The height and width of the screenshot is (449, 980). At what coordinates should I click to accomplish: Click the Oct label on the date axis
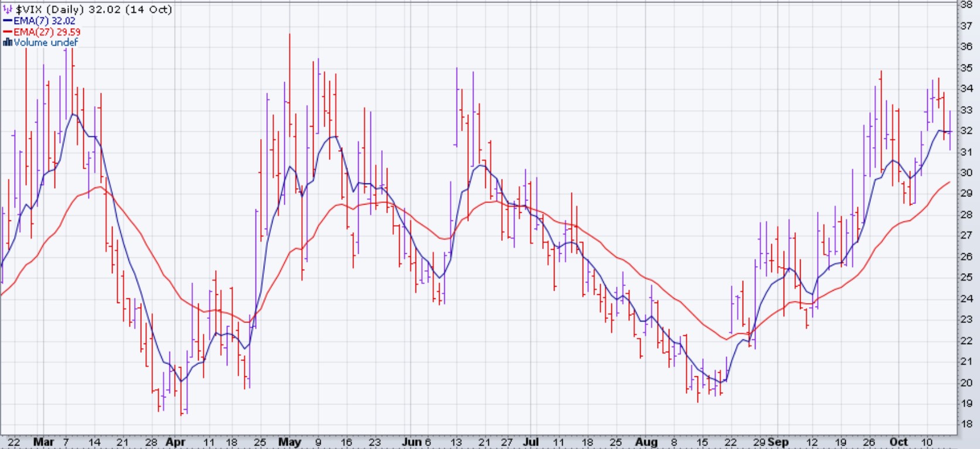898,442
